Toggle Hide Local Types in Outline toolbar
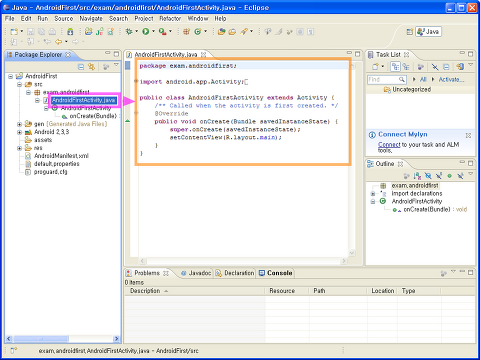 coord(460,176)
